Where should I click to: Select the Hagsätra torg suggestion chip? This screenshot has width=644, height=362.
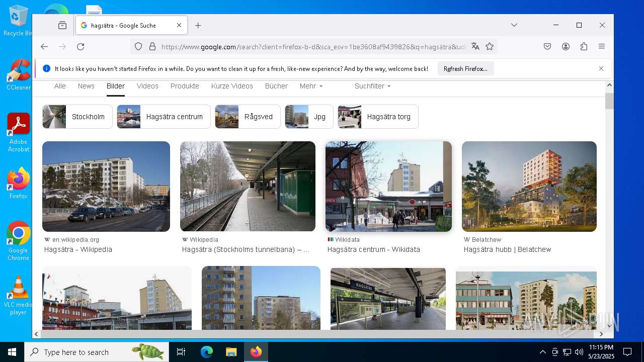(378, 117)
